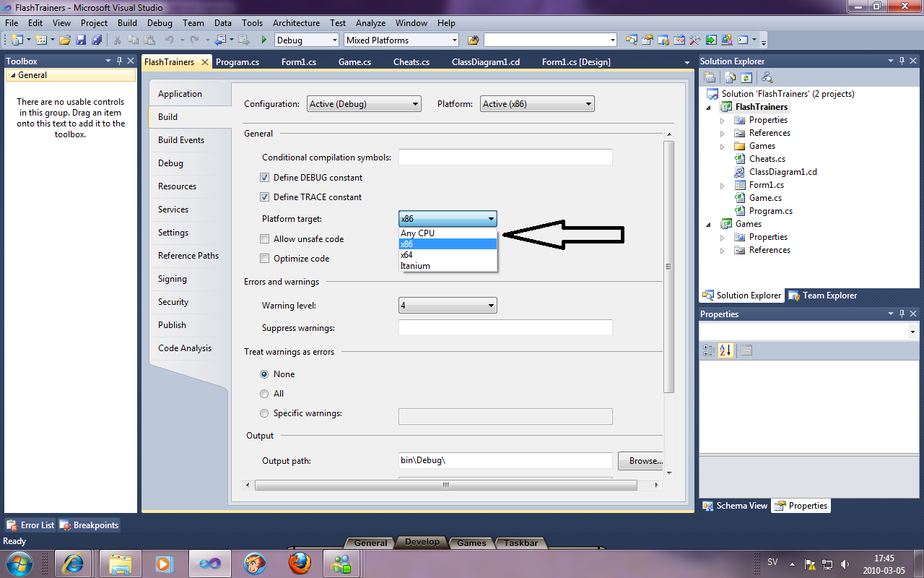Open the Architecture menu
924x578 pixels.
tap(296, 23)
